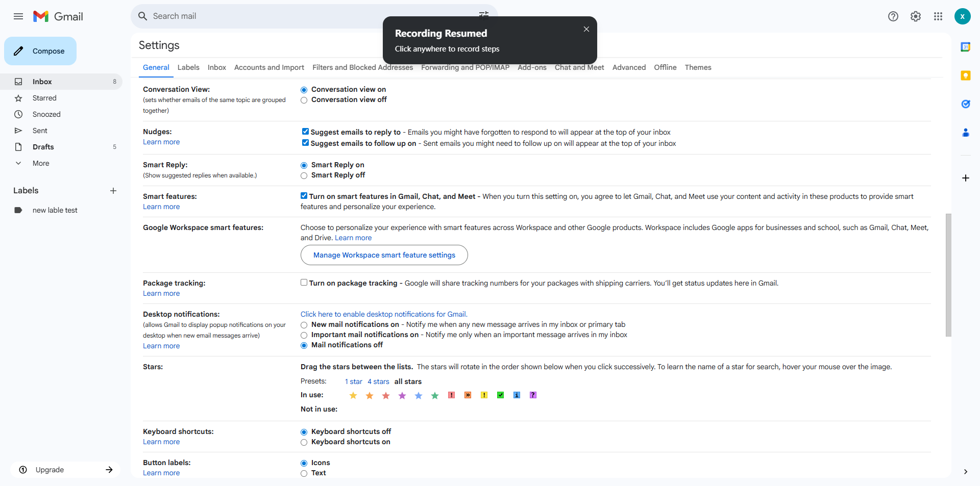Click the Upgrade button
Viewport: 980px width, 486px height.
[x=65, y=470]
